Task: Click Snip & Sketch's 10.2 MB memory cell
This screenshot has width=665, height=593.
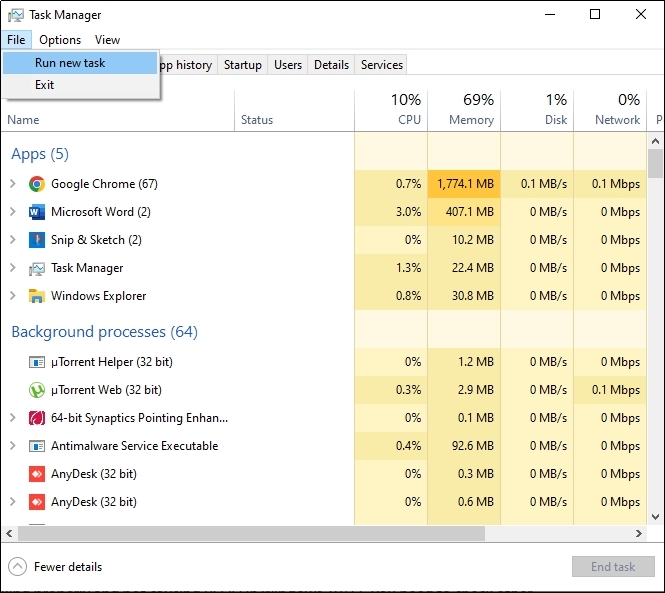Action: click(x=464, y=240)
